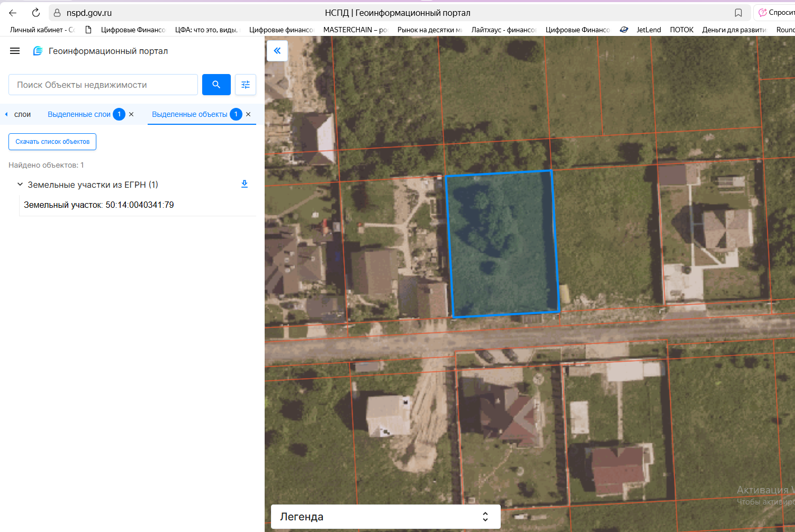
Task: Click 'Скачать список объектов' button
Action: point(52,142)
